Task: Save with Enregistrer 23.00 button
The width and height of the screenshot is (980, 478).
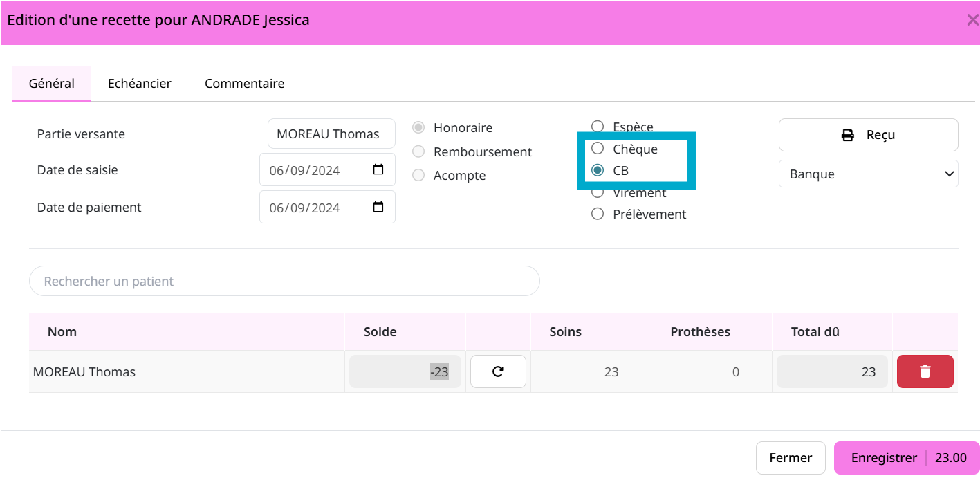Action: (907, 458)
